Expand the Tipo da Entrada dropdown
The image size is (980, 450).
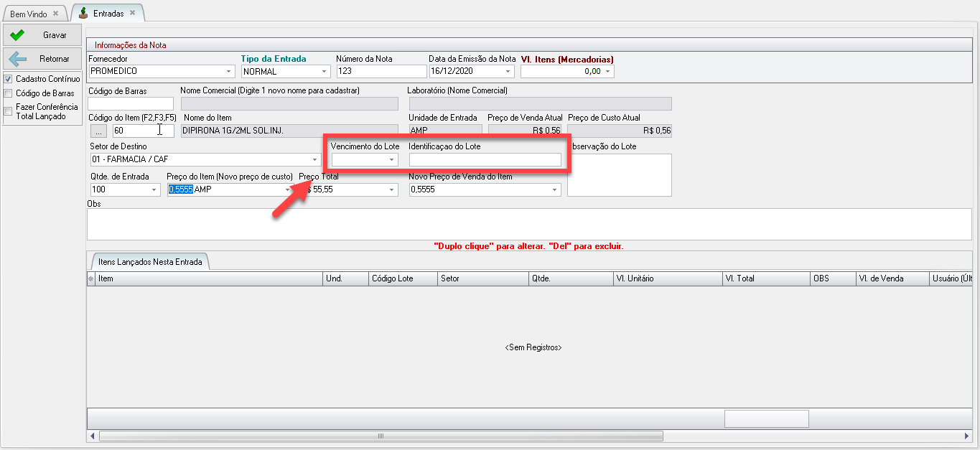click(x=325, y=71)
